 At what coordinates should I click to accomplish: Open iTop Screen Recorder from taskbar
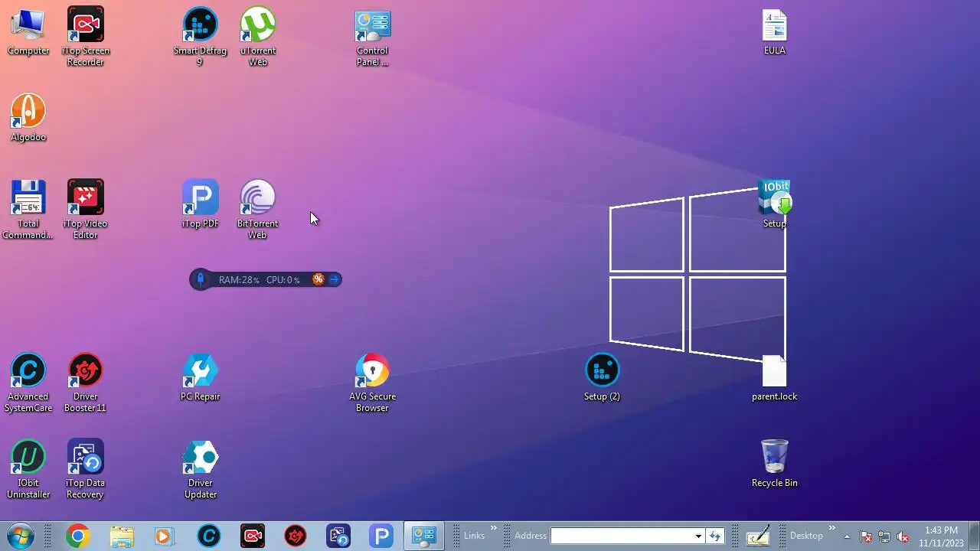pos(253,536)
